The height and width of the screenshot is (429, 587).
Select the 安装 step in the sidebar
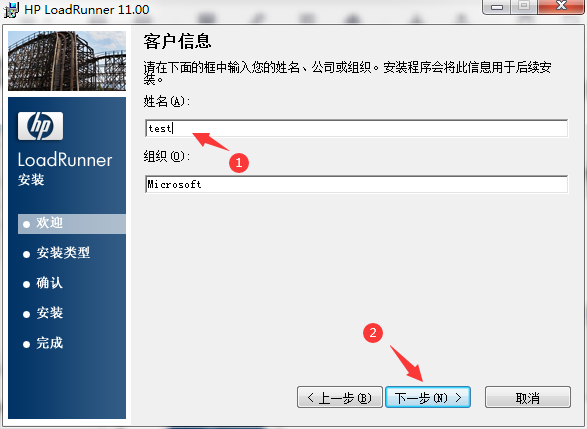coord(49,313)
